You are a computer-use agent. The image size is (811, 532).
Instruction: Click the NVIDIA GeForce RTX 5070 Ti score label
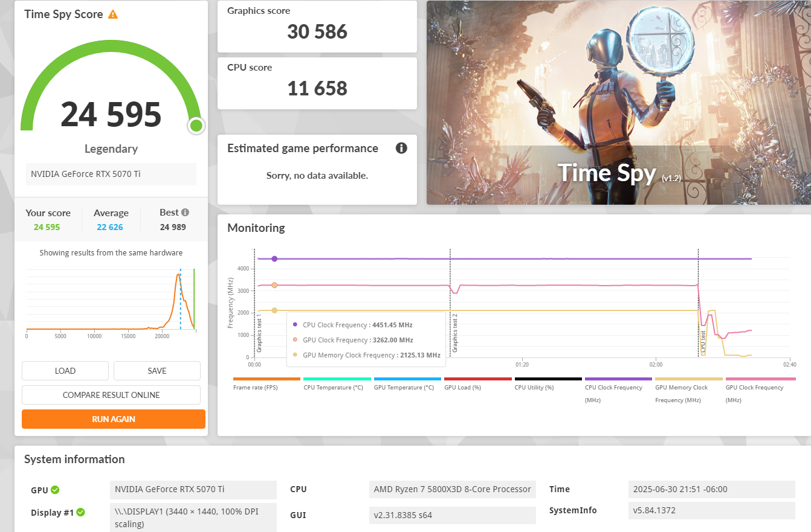click(x=111, y=174)
